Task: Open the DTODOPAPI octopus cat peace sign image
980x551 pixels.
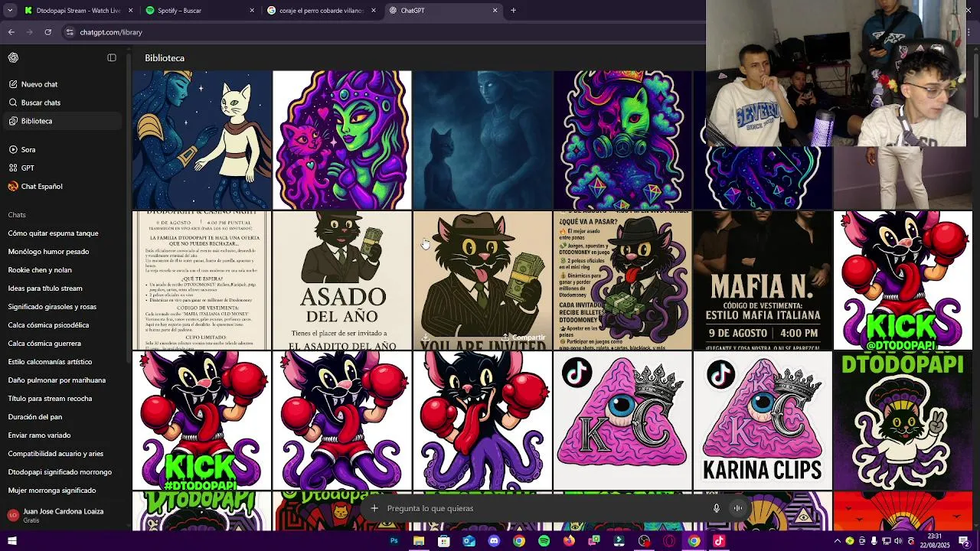Action: pyautogui.click(x=903, y=421)
